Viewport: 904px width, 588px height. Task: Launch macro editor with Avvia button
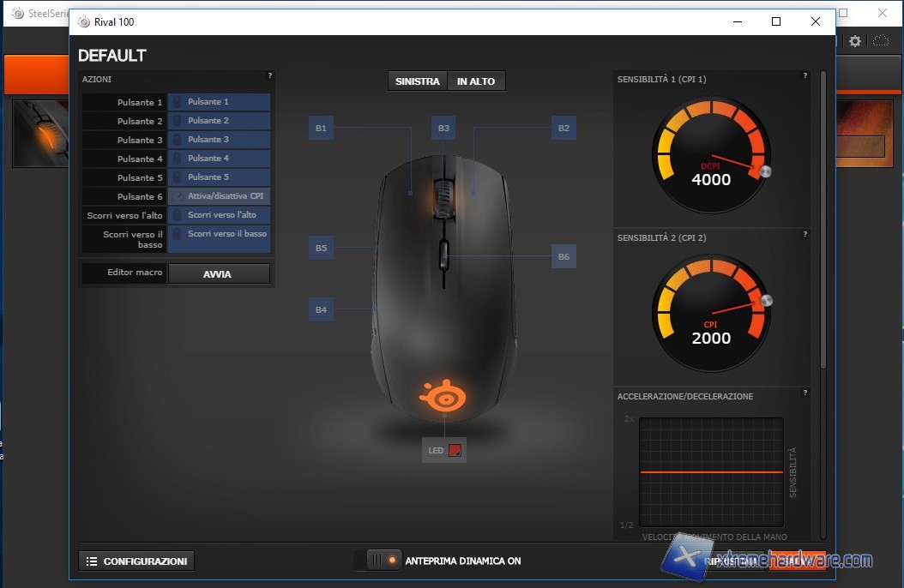218,274
